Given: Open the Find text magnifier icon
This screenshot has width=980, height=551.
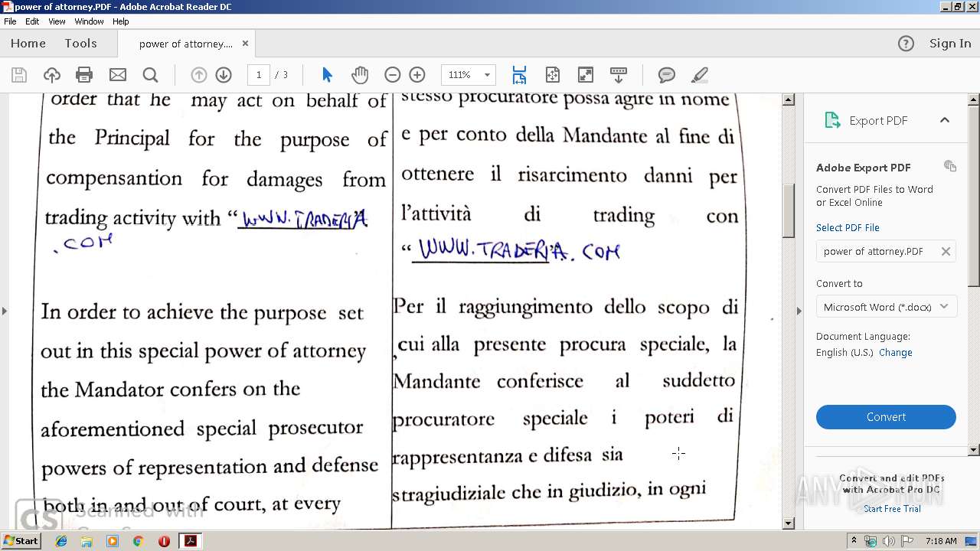Looking at the screenshot, I should [151, 75].
